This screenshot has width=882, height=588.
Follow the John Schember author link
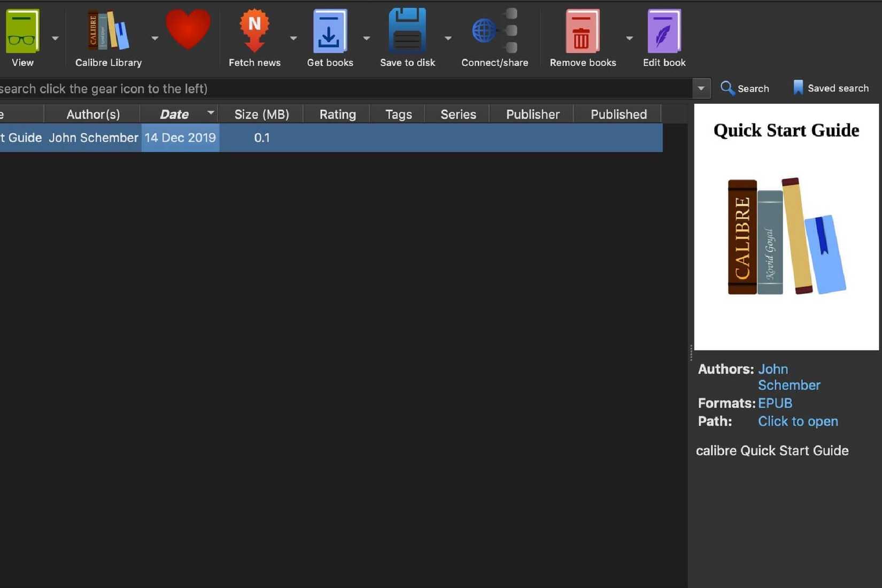(789, 377)
